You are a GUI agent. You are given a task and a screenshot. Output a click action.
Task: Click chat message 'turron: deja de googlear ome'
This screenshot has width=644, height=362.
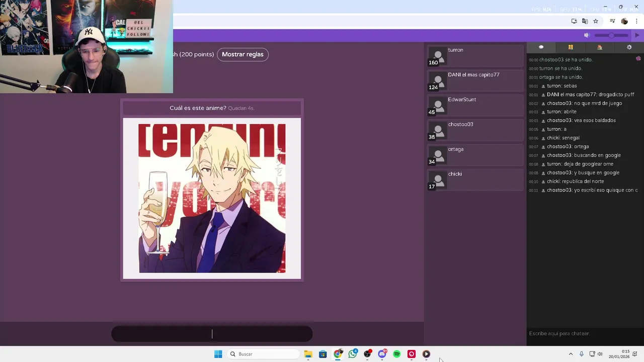coord(580,164)
